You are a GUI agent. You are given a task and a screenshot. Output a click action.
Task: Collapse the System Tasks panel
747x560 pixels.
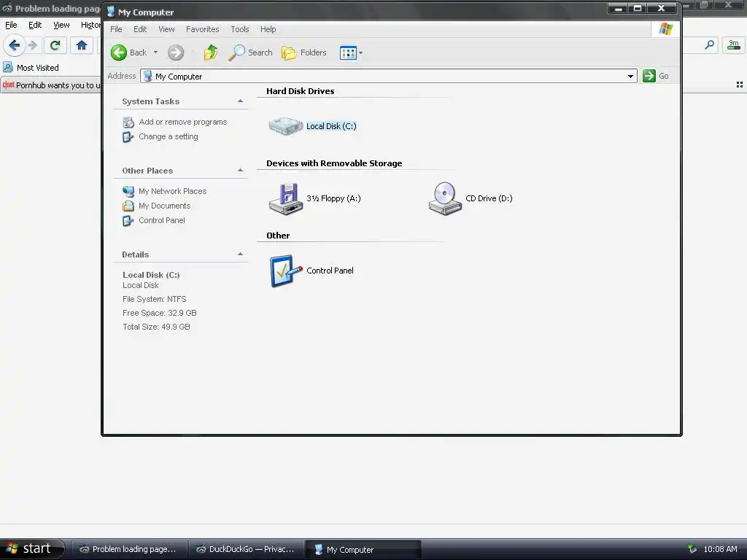pyautogui.click(x=240, y=101)
